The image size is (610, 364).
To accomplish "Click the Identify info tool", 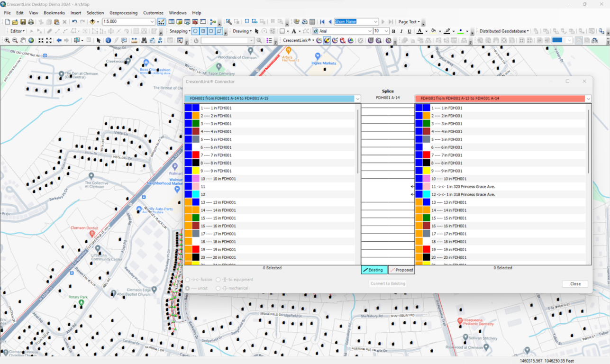I will (108, 41).
